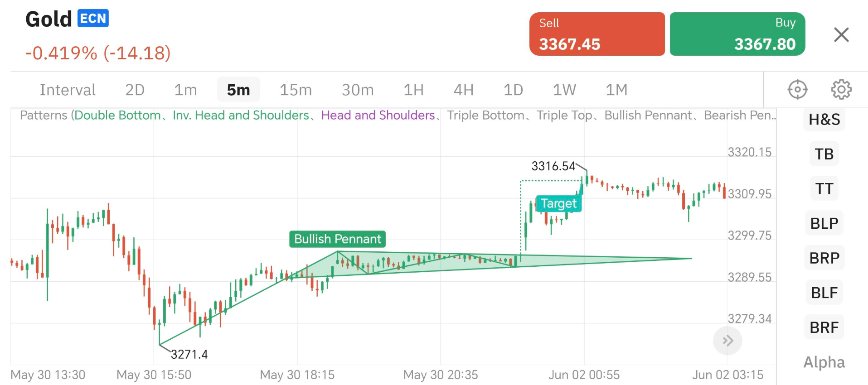The image size is (868, 385).
Task: Select the BLF pattern shortcut
Action: (x=824, y=293)
